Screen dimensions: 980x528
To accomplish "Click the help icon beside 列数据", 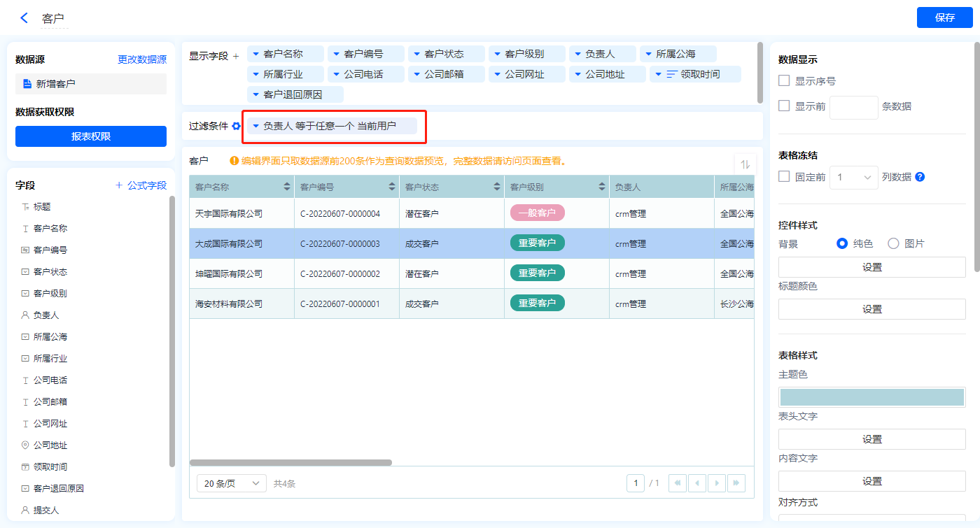I will coord(920,177).
